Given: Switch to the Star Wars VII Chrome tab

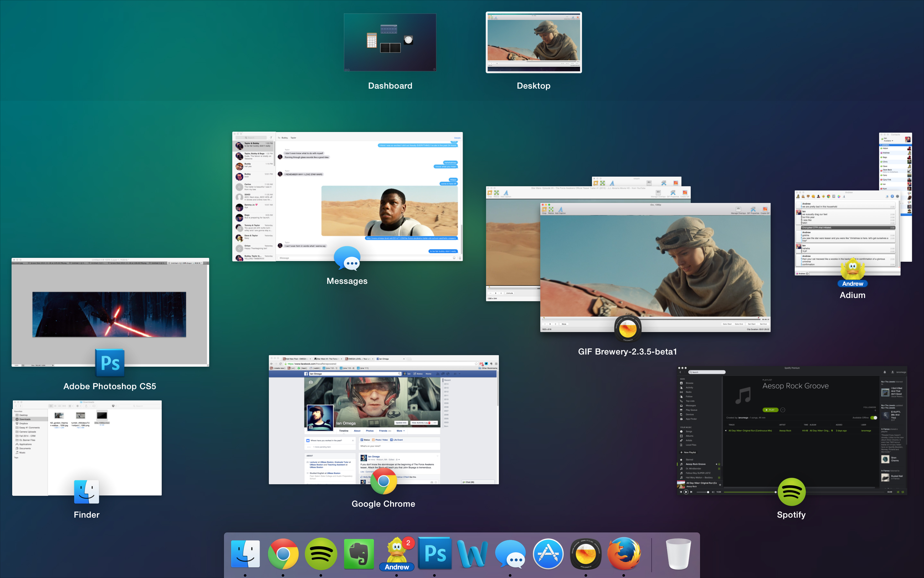Looking at the screenshot, I should 328,359.
